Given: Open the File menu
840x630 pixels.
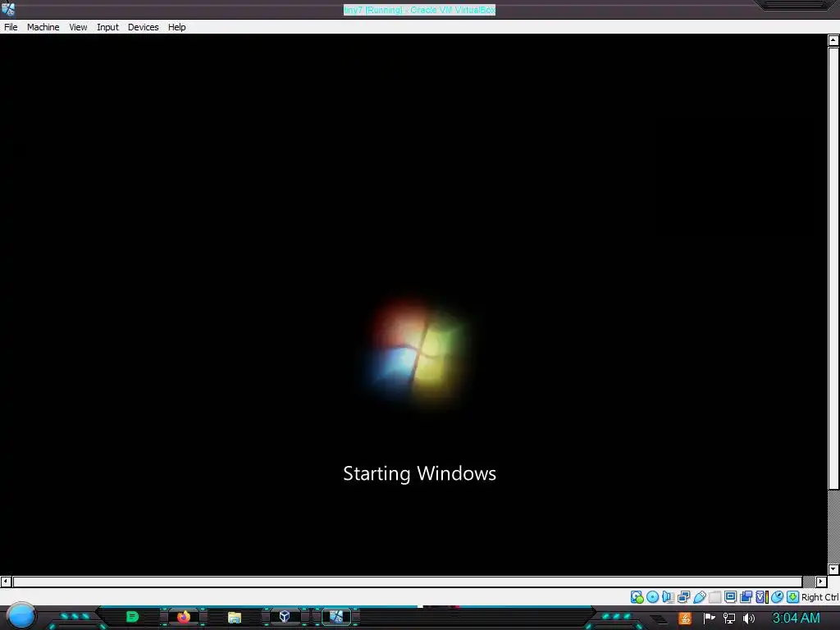Looking at the screenshot, I should click(x=11, y=27).
